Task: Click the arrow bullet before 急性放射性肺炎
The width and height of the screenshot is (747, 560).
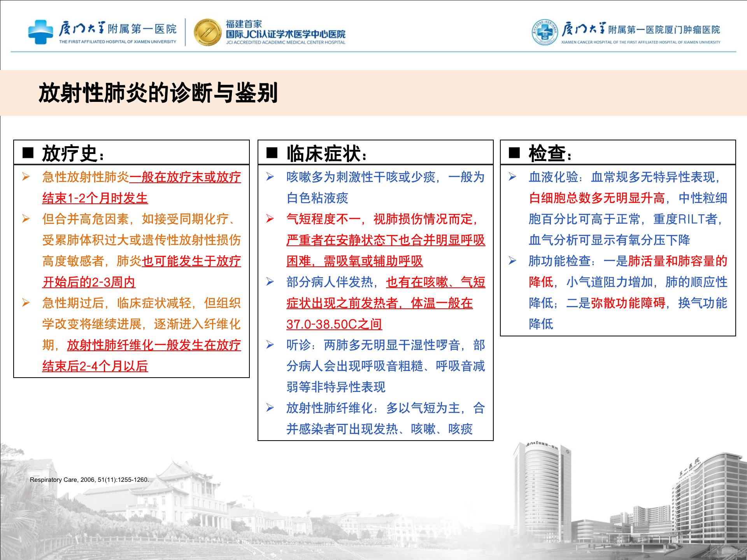Action: pyautogui.click(x=26, y=177)
